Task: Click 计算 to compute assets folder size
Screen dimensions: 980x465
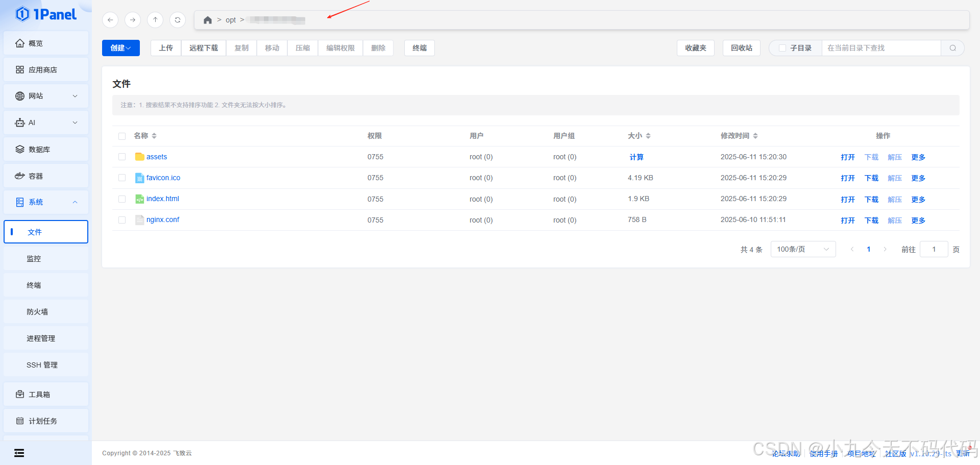Action: pyautogui.click(x=636, y=157)
